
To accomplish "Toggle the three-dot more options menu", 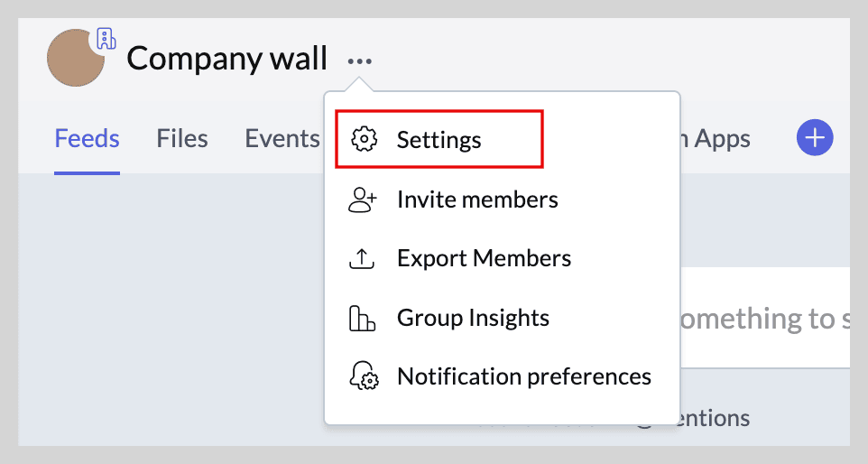I will 359,61.
